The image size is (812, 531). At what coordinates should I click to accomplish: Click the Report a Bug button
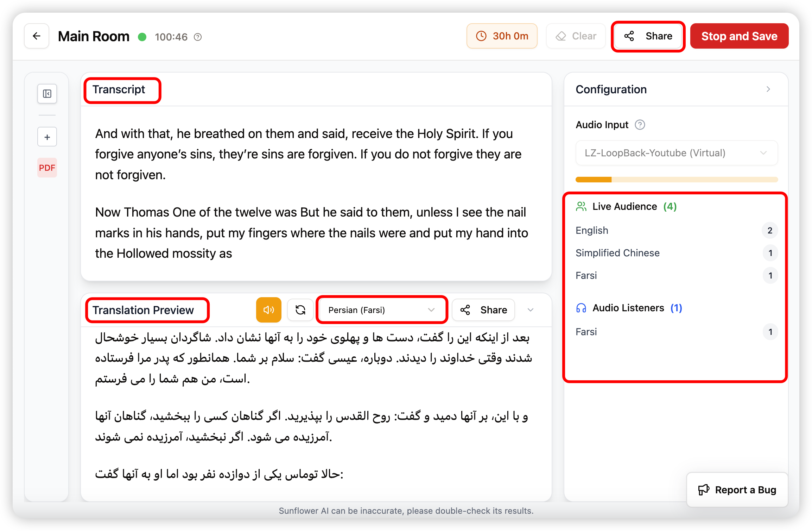pos(737,490)
